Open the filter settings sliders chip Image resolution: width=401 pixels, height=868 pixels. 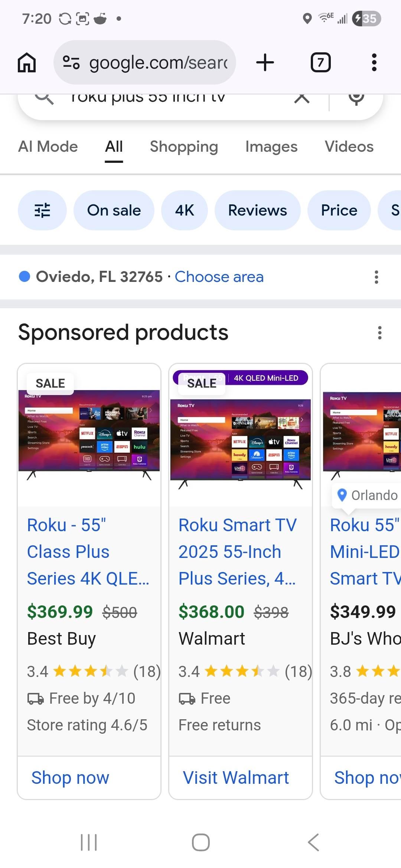[x=42, y=210]
